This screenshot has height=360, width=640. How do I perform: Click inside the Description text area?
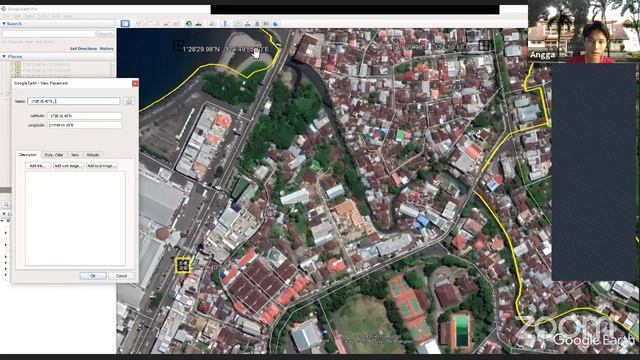click(x=75, y=218)
